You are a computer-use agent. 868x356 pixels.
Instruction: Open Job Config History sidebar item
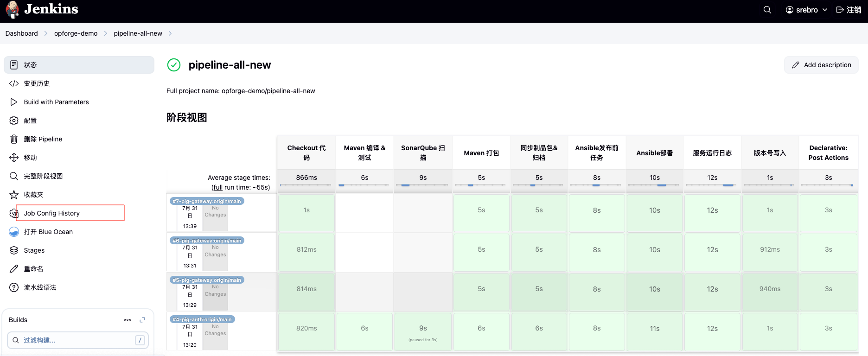[52, 213]
